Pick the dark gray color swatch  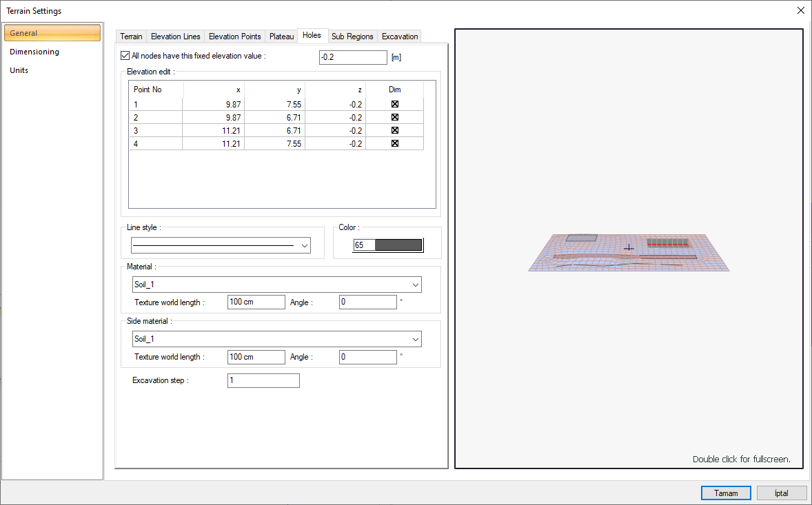point(398,245)
